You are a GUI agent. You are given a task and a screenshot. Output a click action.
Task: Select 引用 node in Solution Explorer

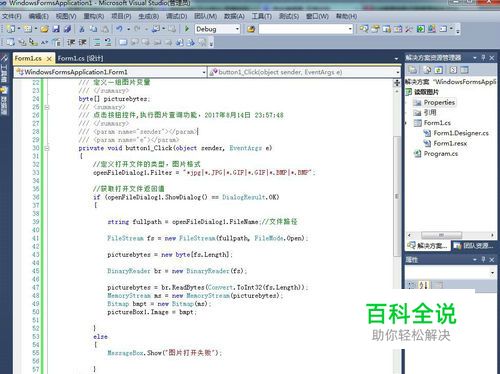[x=430, y=112]
